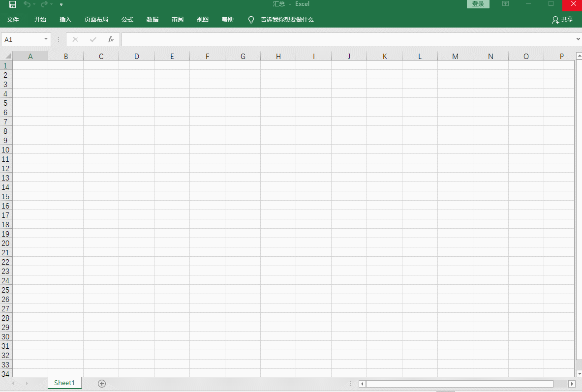This screenshot has height=392, width=582.
Task: Click the 登录 sign-in button
Action: click(x=478, y=4)
